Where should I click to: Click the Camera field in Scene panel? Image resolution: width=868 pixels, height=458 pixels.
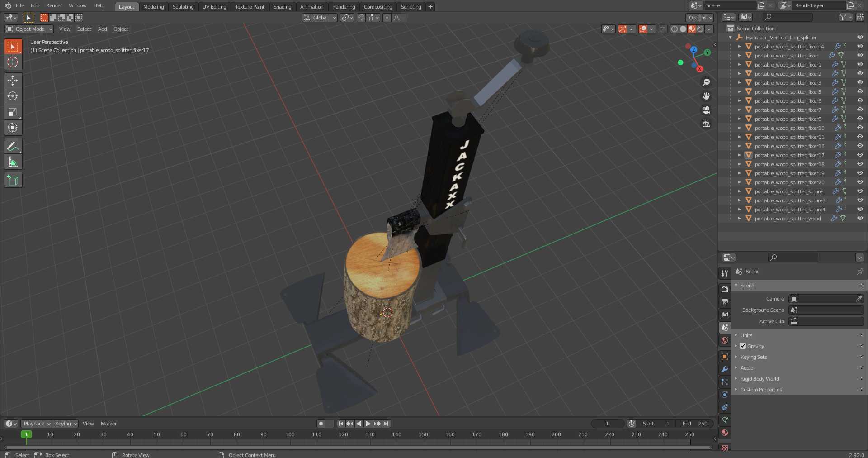(x=826, y=299)
